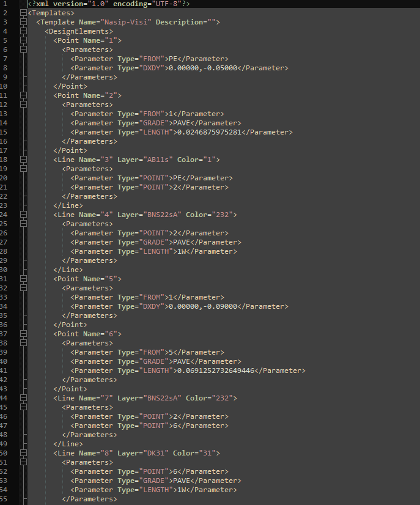The image size is (420, 505).
Task: Fold the Point Name="2" block
Action: pyautogui.click(x=23, y=95)
